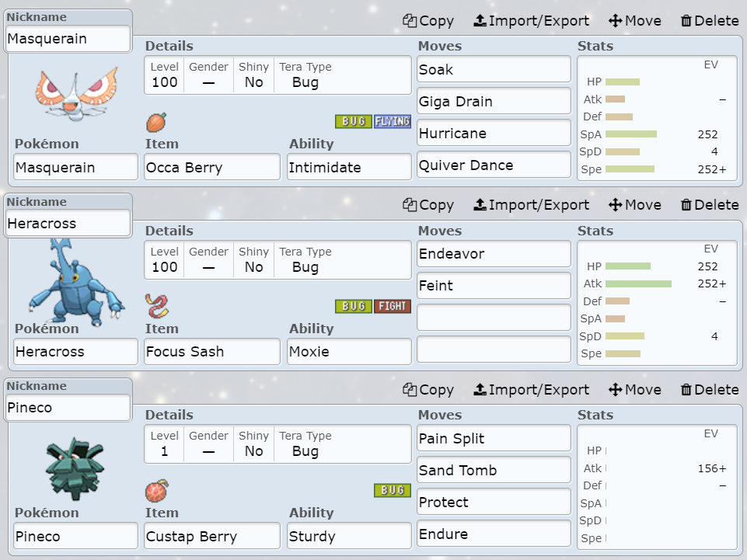This screenshot has height=560, width=747.
Task: Click the Masquerain Pokémon sprite
Action: [76, 94]
